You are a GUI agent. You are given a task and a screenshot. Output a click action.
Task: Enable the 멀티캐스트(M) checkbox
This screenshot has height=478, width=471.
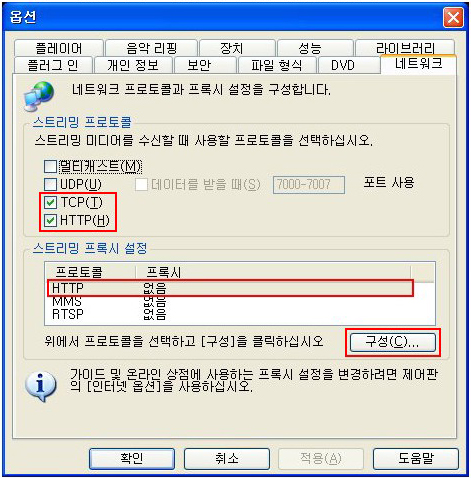[x=50, y=166]
